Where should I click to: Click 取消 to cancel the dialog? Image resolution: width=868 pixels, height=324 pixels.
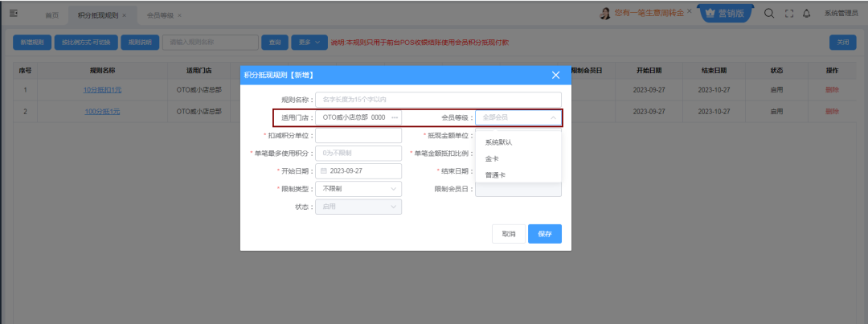click(x=508, y=234)
